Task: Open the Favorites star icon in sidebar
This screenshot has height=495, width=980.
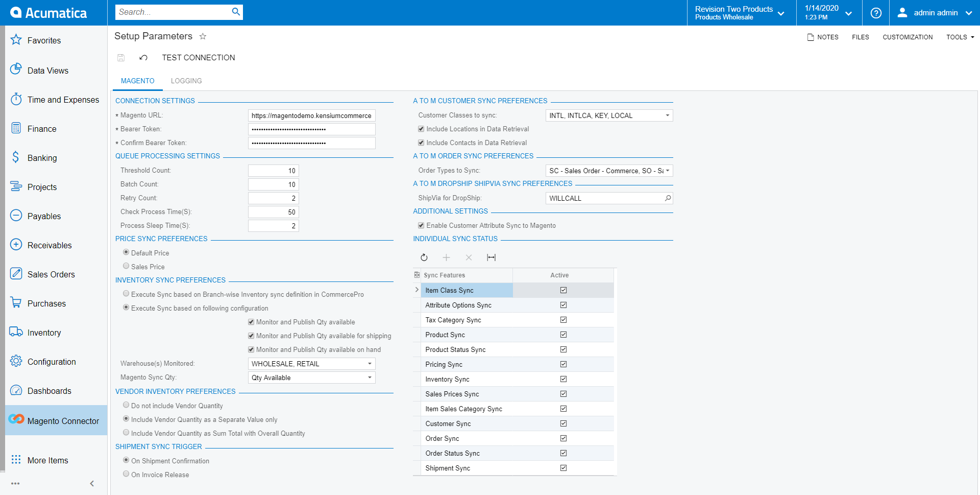Action: pyautogui.click(x=16, y=39)
